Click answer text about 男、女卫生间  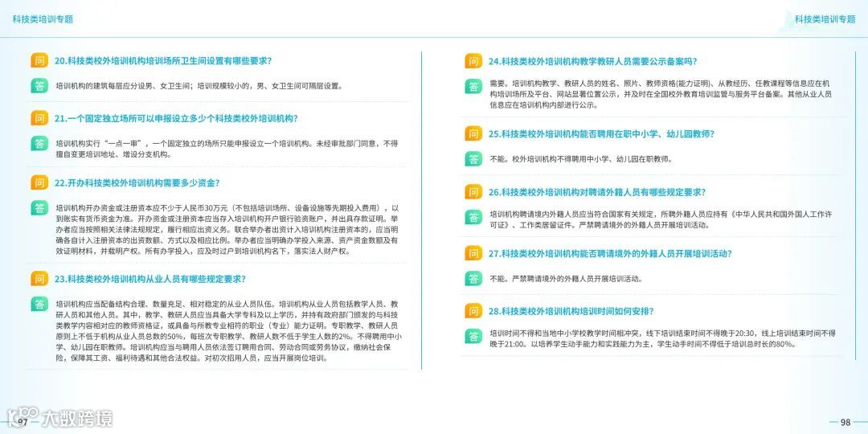coord(199,86)
